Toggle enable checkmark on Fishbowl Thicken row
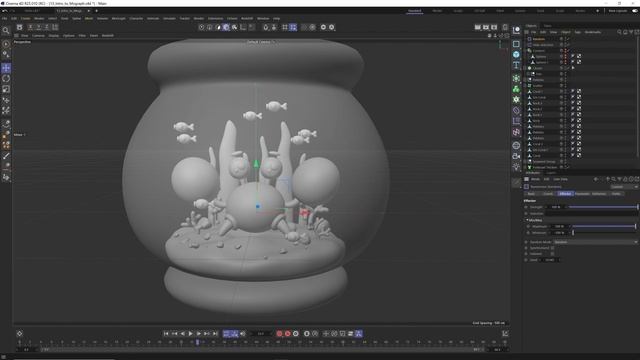The image size is (640, 360). pos(568,167)
